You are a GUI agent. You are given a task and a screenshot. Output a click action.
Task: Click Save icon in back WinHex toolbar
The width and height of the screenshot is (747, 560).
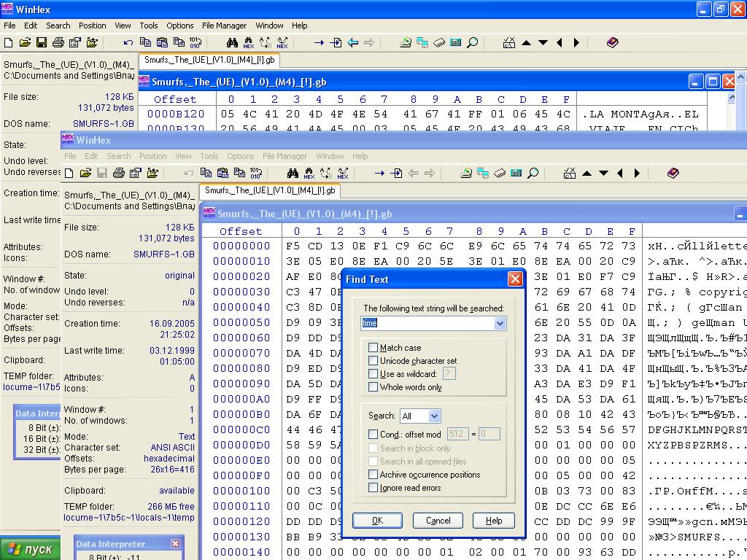tap(42, 43)
